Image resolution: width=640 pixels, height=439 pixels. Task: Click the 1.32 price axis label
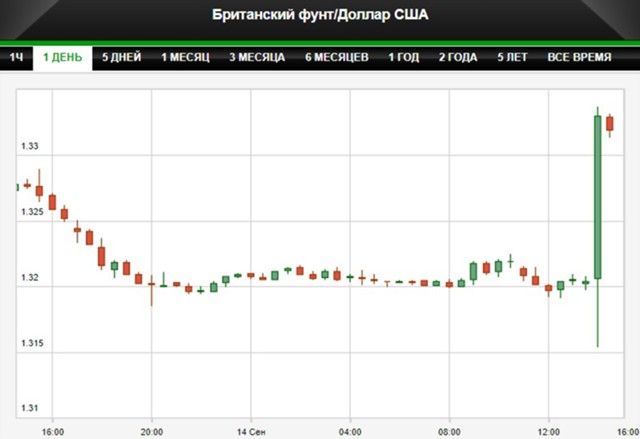pos(30,277)
